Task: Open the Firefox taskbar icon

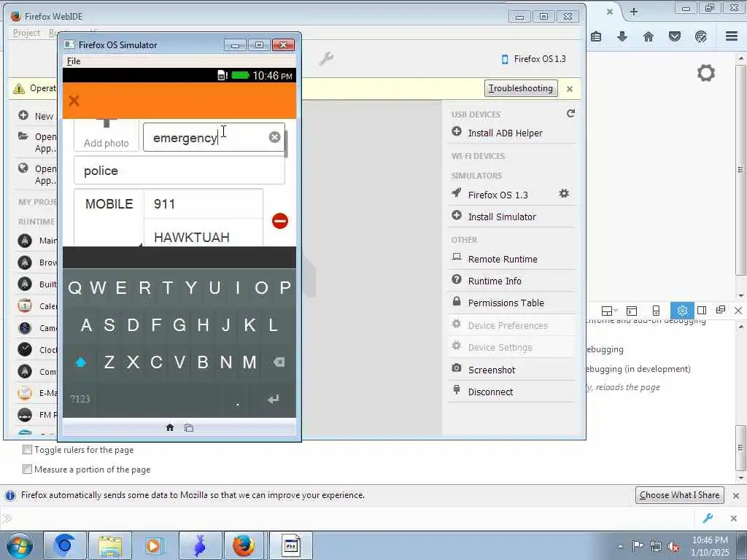Action: (x=244, y=545)
